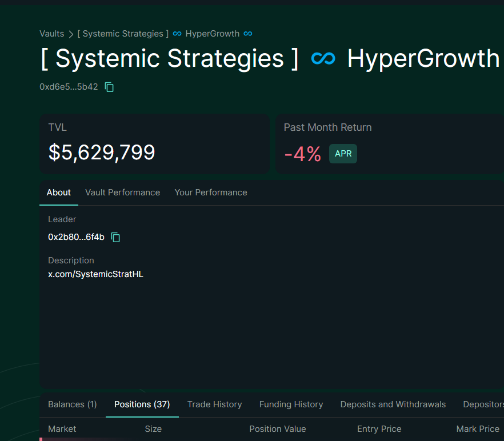Click the Mark Price column header
This screenshot has width=504, height=441.
(x=478, y=429)
